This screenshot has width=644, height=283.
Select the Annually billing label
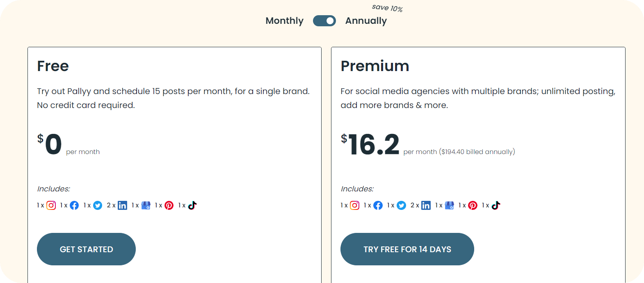366,21
